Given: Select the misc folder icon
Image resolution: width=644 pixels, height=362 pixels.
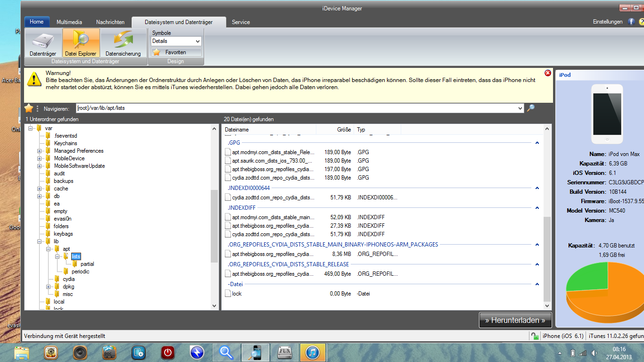Looking at the screenshot, I should [x=57, y=294].
